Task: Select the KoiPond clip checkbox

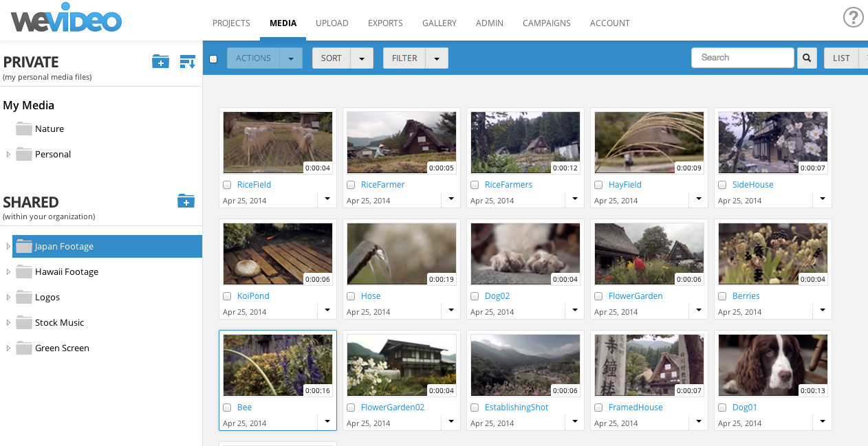Action: pyautogui.click(x=227, y=296)
